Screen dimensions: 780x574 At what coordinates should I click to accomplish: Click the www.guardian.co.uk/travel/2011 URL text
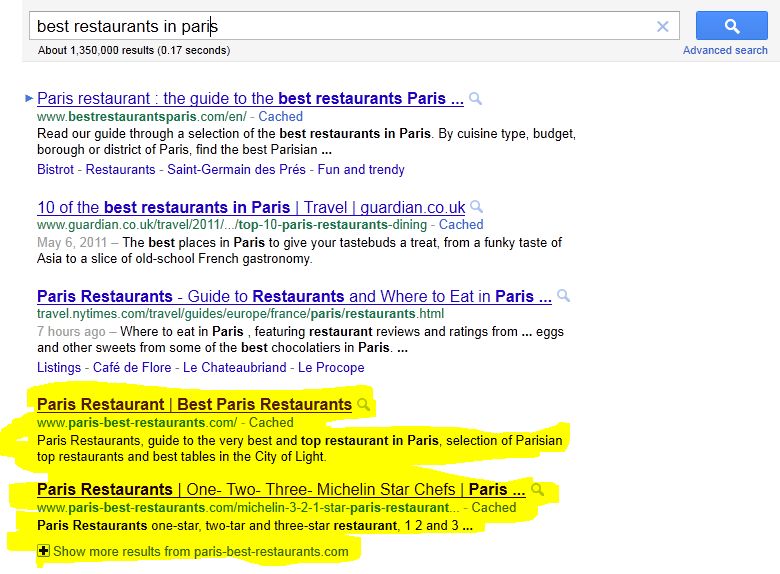coord(232,225)
